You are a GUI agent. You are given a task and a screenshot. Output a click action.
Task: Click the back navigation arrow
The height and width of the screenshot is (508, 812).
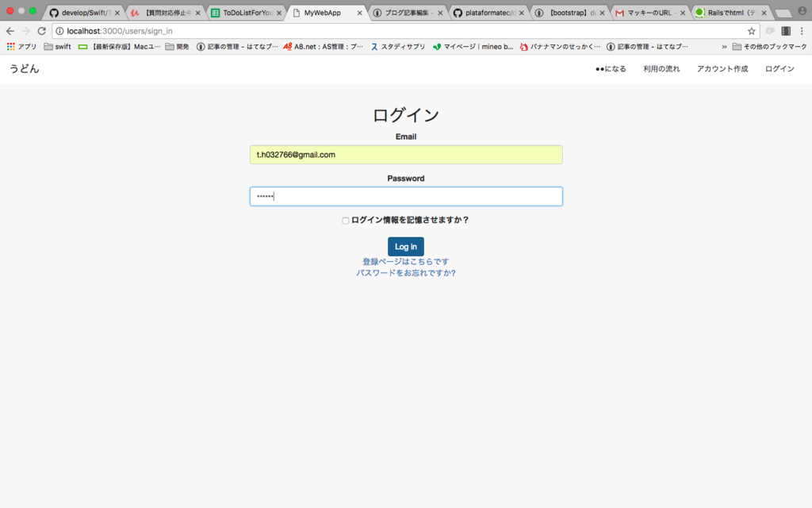[10, 31]
